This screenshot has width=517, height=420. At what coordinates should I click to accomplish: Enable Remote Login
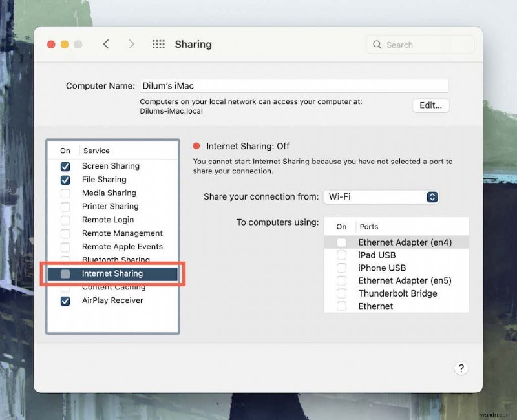(x=65, y=220)
